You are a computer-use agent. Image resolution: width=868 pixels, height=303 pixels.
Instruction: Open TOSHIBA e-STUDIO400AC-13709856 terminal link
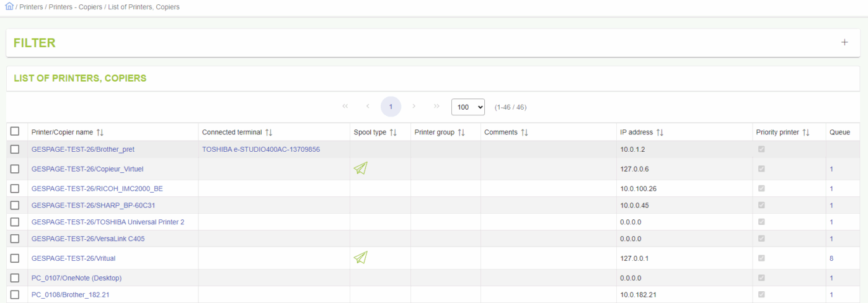(x=261, y=149)
